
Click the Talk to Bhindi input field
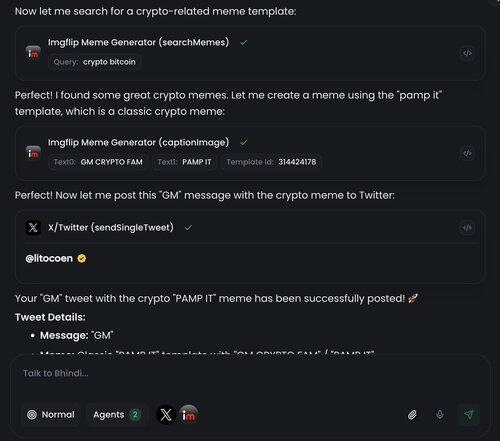[x=250, y=373]
